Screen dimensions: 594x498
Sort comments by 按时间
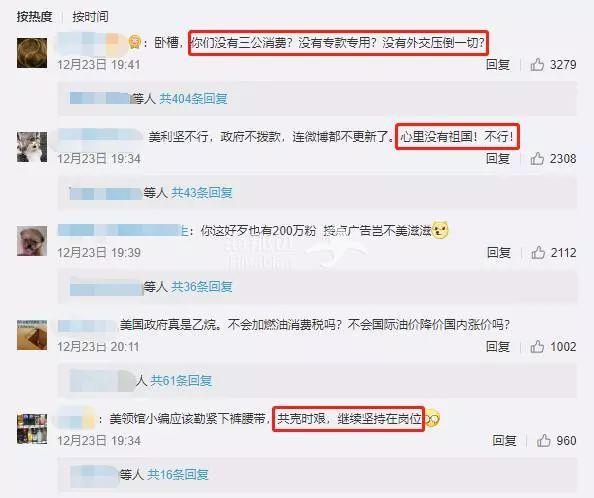90,17
